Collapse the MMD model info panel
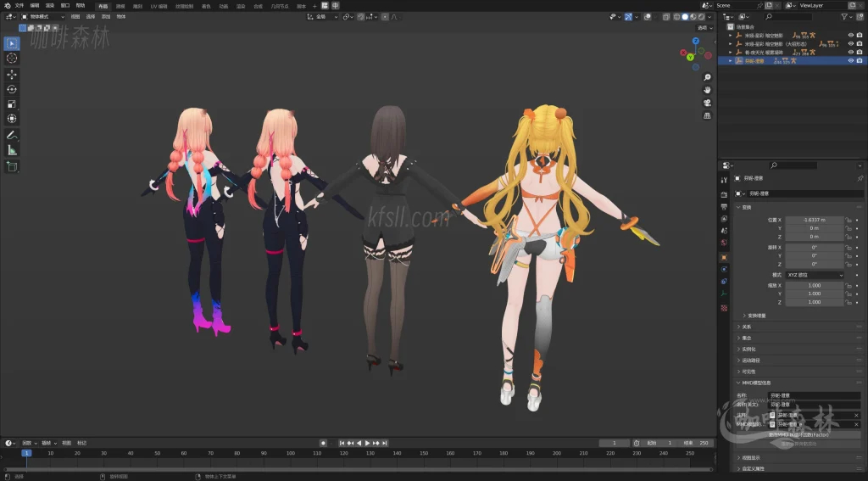 (x=738, y=383)
